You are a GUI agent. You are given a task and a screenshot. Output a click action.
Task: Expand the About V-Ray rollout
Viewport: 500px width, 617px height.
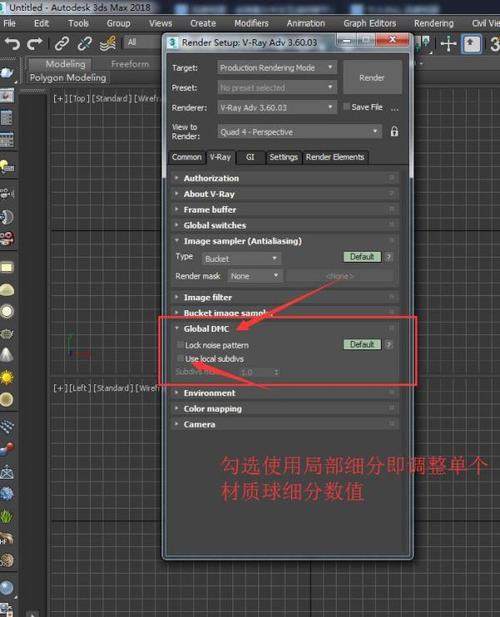[x=285, y=194]
